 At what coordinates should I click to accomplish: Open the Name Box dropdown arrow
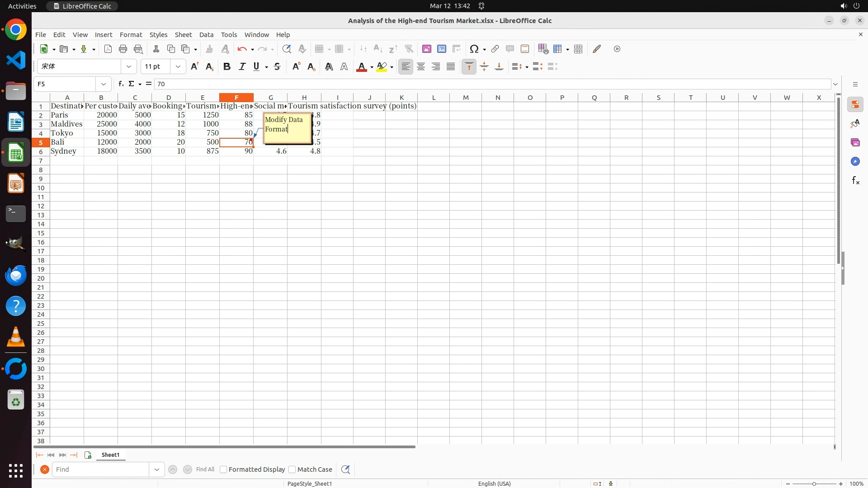(104, 84)
